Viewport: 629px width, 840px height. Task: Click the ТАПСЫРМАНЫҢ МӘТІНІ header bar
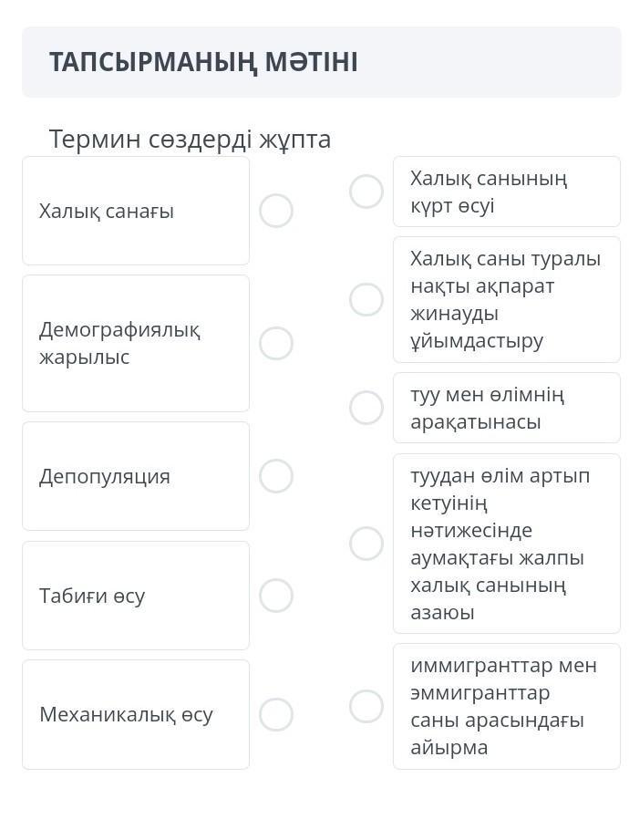tap(321, 62)
